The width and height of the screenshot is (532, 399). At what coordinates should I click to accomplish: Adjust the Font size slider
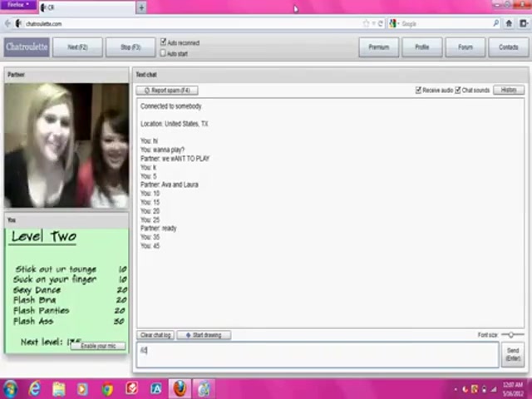[511, 335]
